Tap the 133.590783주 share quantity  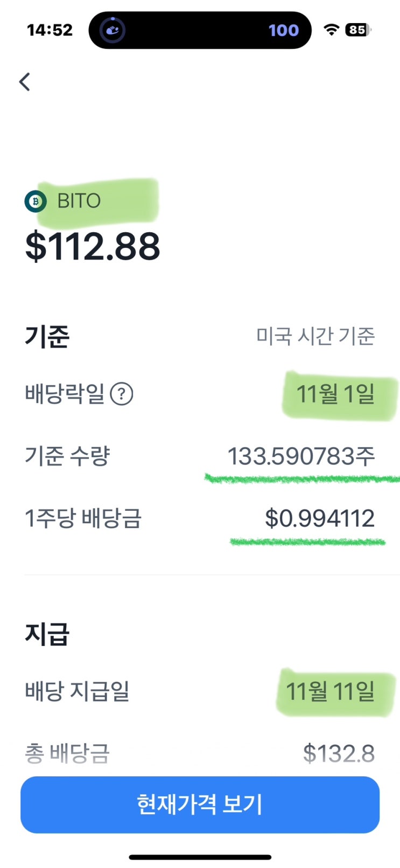tap(301, 456)
